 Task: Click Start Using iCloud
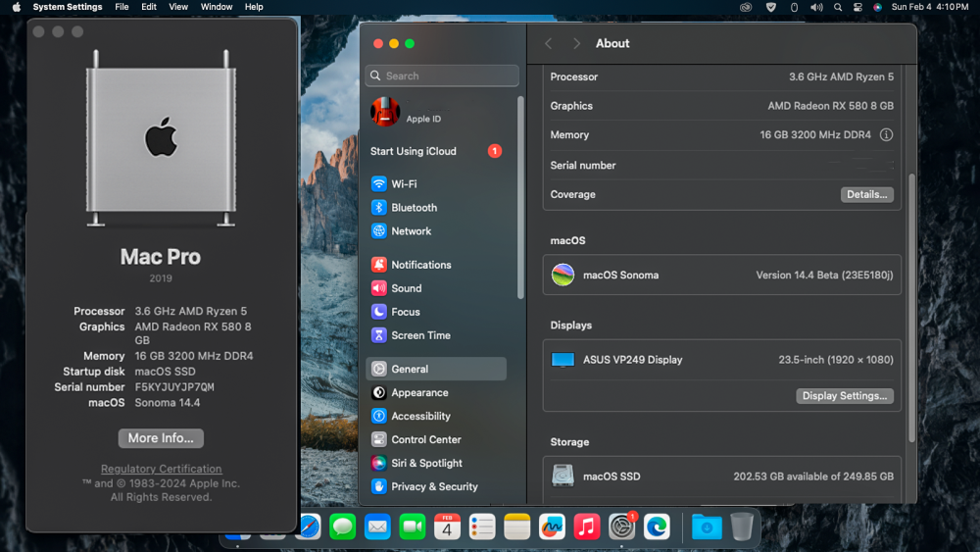point(436,151)
